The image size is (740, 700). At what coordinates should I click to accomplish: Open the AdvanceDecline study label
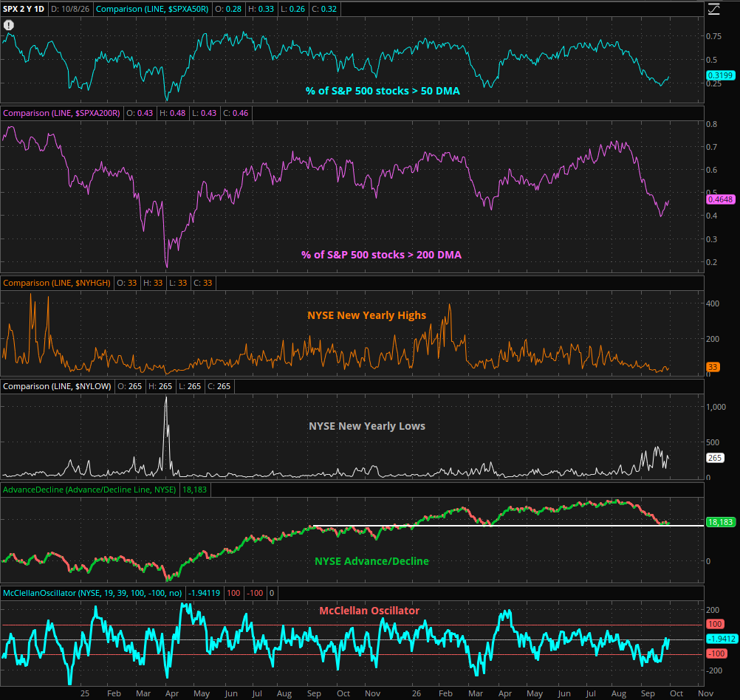[x=89, y=490]
